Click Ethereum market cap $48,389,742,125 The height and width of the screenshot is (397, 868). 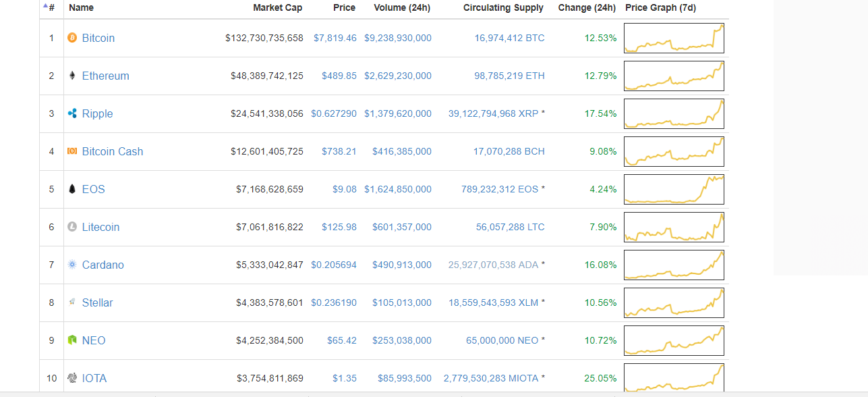[x=267, y=76]
